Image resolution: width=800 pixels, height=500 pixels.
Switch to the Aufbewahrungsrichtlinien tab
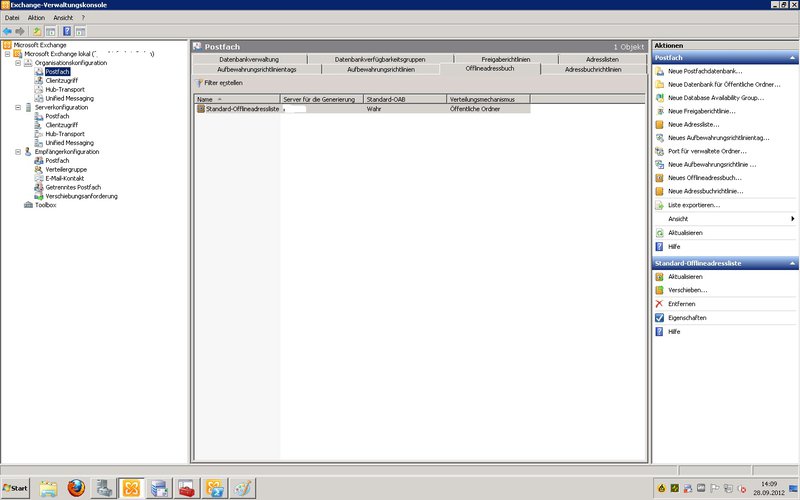[381, 69]
